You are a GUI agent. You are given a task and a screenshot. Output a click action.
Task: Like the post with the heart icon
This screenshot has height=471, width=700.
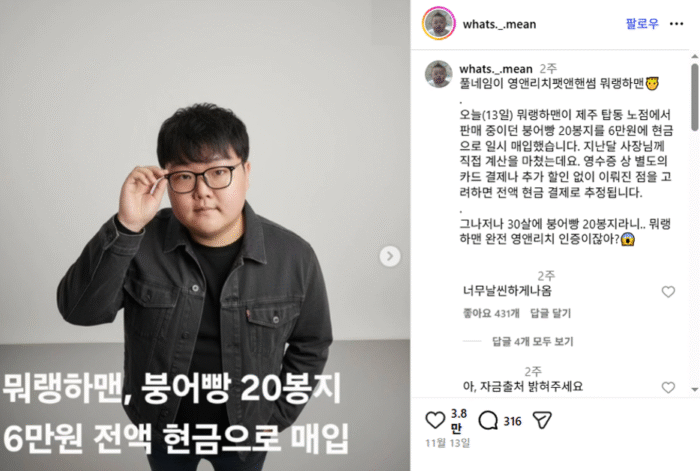point(435,420)
